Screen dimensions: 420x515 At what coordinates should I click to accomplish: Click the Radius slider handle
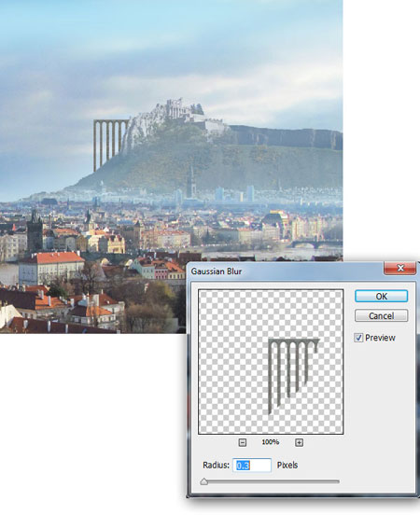pos(204,481)
